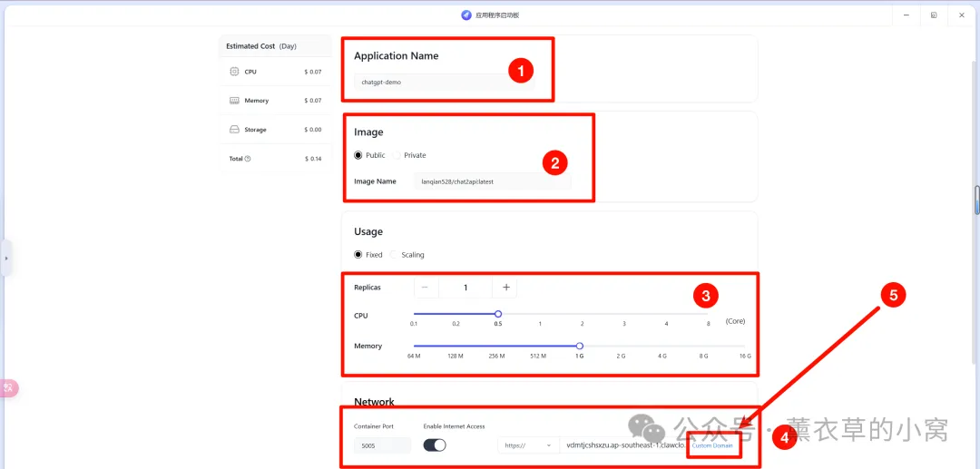
Task: Increase replicas with the plus button
Action: 505,288
